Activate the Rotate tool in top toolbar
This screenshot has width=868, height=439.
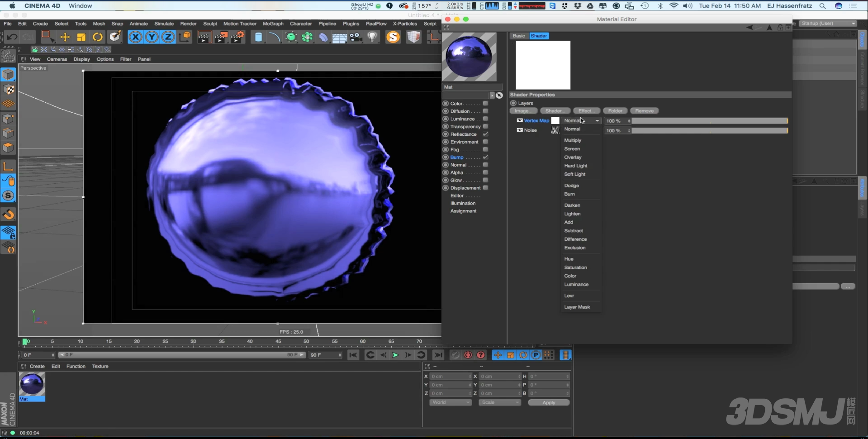pyautogui.click(x=98, y=37)
